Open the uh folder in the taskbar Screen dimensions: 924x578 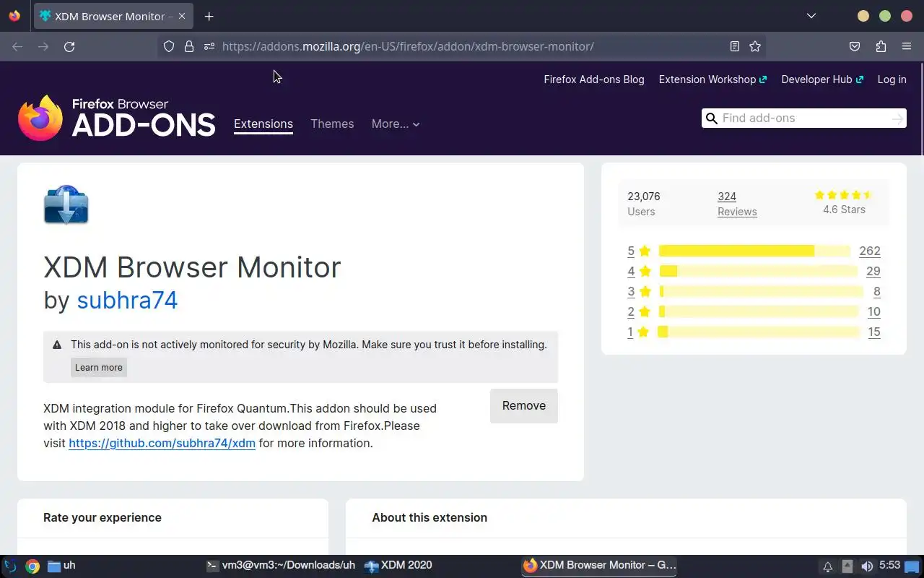pyautogui.click(x=61, y=566)
